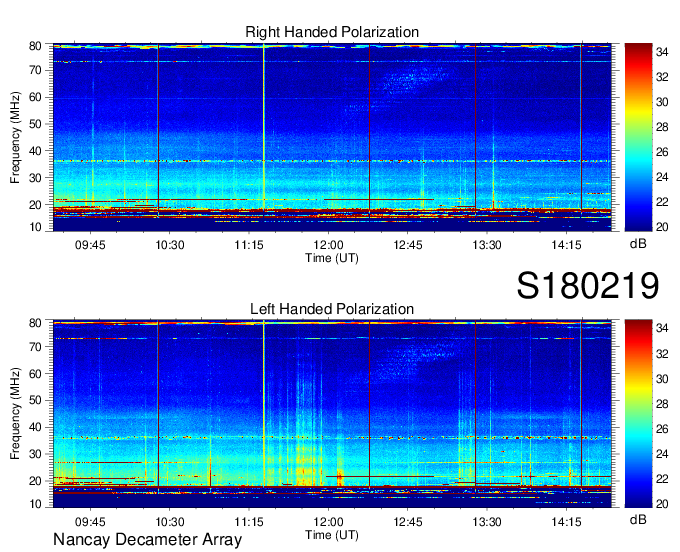Click "30" on the Right Handed color bar scale
The height and width of the screenshot is (552, 680).
662,102
